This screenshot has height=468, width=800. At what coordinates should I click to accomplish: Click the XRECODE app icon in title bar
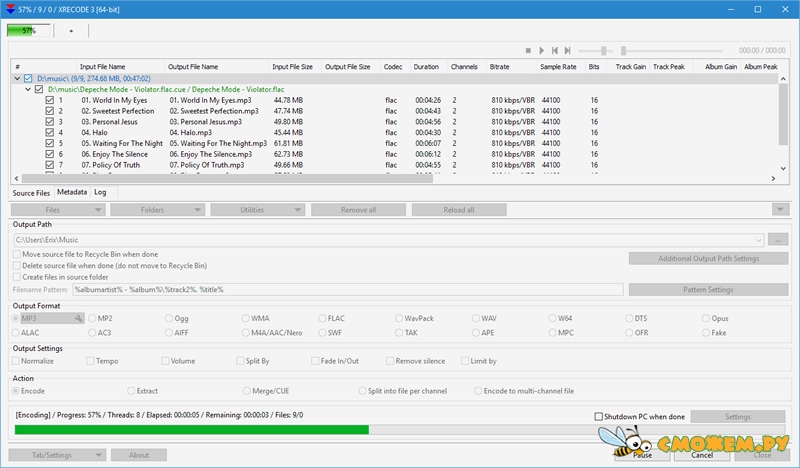[x=10, y=9]
